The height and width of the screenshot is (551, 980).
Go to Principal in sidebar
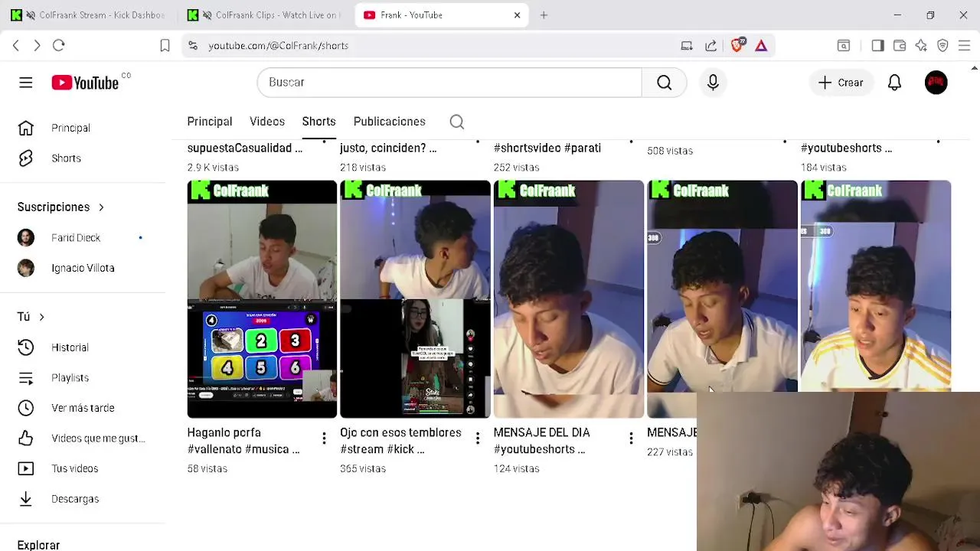(x=83, y=128)
